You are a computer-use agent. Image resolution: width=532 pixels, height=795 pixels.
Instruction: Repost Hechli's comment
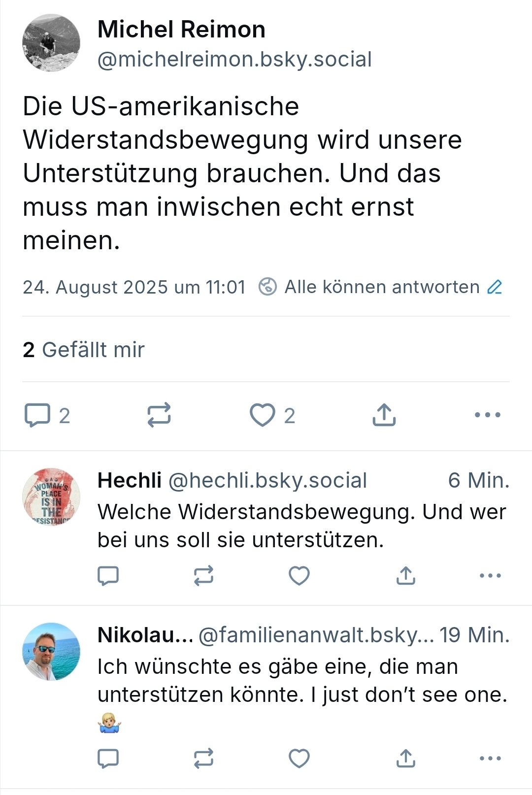tap(203, 575)
